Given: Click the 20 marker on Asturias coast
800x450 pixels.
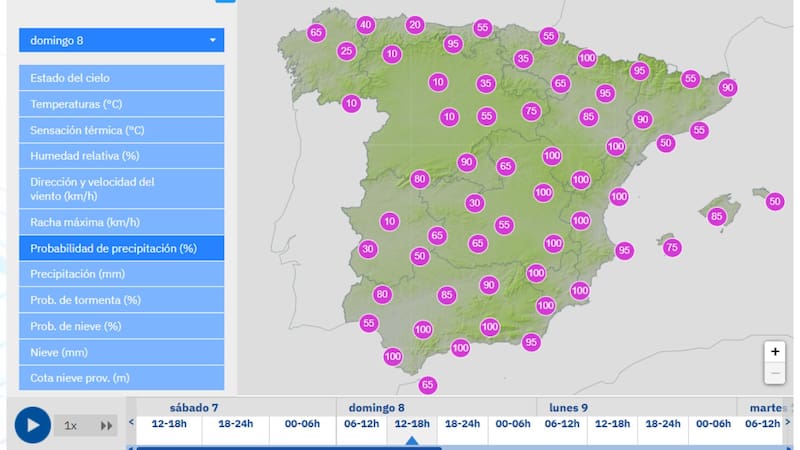Looking at the screenshot, I should click(x=415, y=24).
